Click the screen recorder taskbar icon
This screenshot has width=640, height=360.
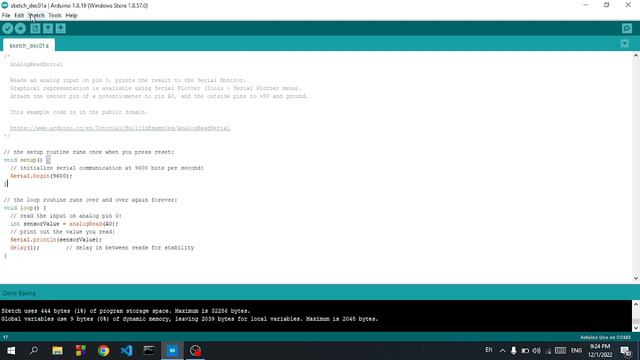(196, 351)
